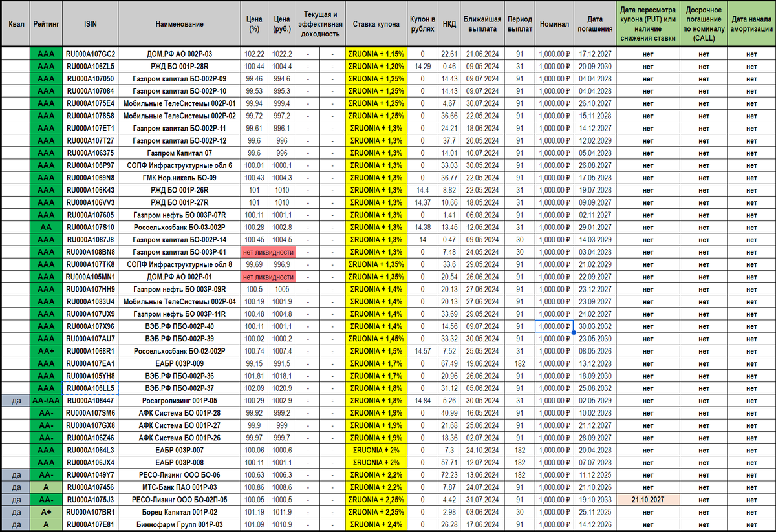Select 'ГМК Нор.никель БО-09' cell

coord(180,178)
